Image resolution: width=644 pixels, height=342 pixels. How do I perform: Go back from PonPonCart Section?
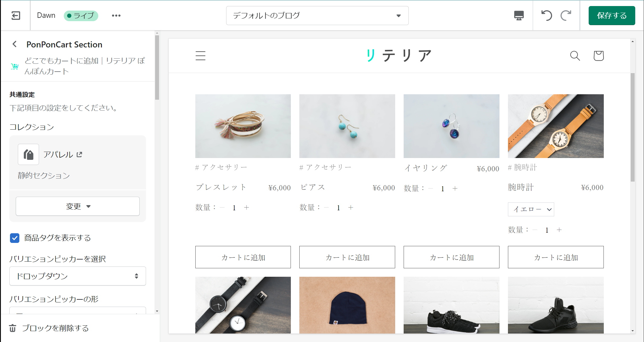(15, 44)
